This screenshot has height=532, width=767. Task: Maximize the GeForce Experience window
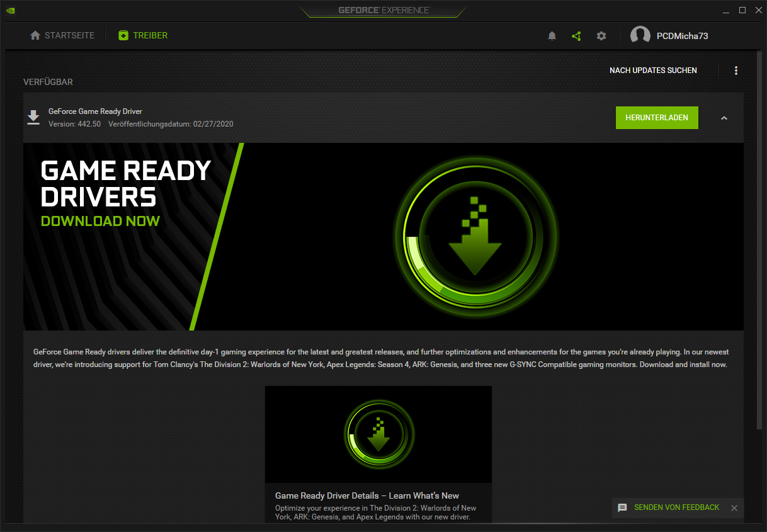[742, 10]
